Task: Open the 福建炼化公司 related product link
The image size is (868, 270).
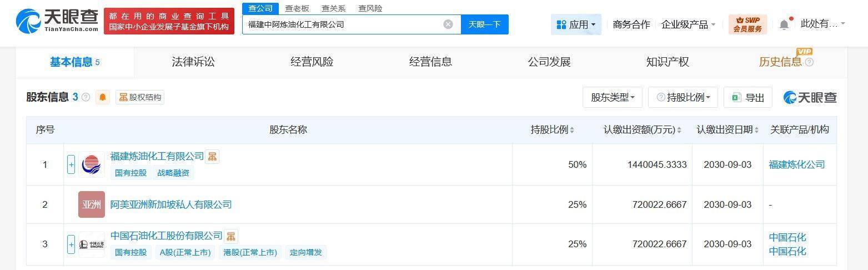Action: [797, 164]
